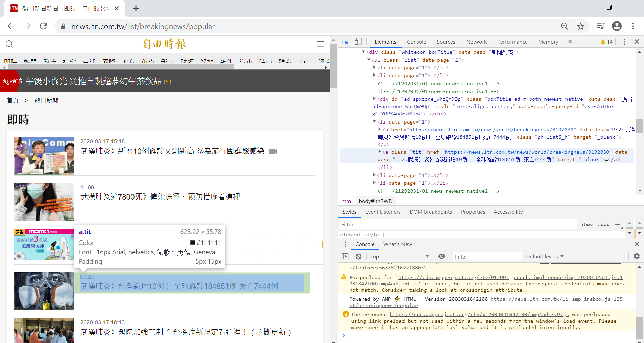
Task: Click the site search magnifier icon
Action: (x=9, y=44)
